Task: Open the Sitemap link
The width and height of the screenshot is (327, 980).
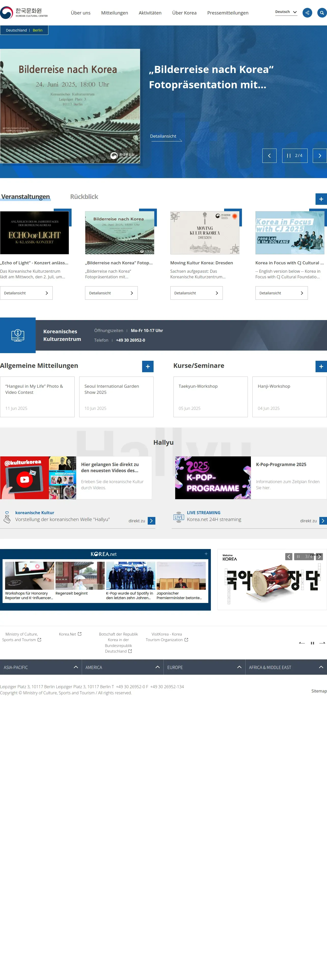Action: click(319, 691)
